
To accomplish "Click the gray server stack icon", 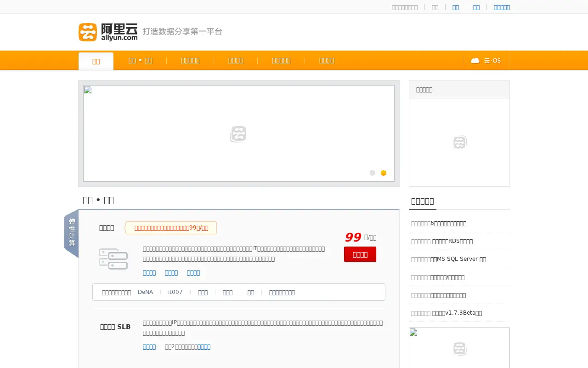I will point(113,259).
